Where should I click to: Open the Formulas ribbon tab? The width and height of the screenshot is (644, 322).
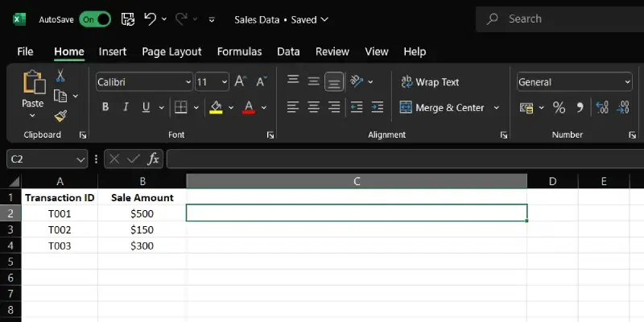point(239,52)
